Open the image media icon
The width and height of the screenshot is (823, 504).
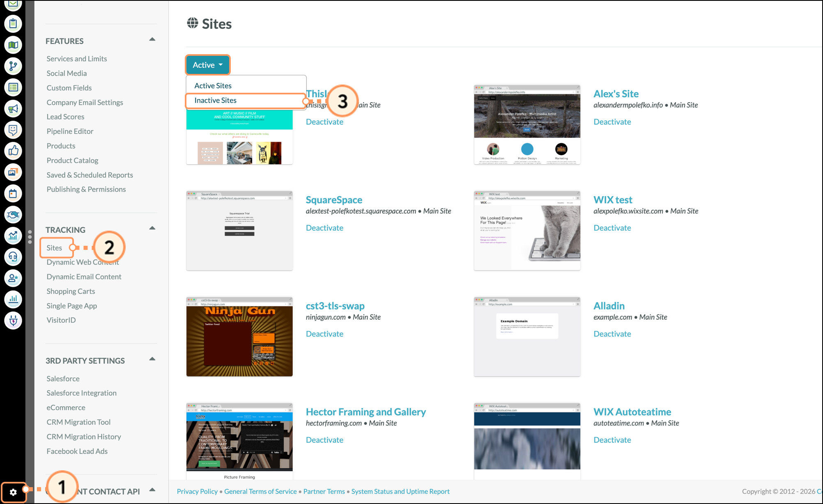point(13,172)
